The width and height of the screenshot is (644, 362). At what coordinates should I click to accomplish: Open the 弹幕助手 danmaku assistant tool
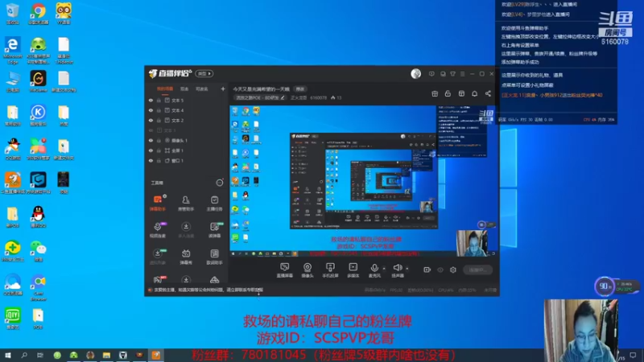(x=157, y=204)
